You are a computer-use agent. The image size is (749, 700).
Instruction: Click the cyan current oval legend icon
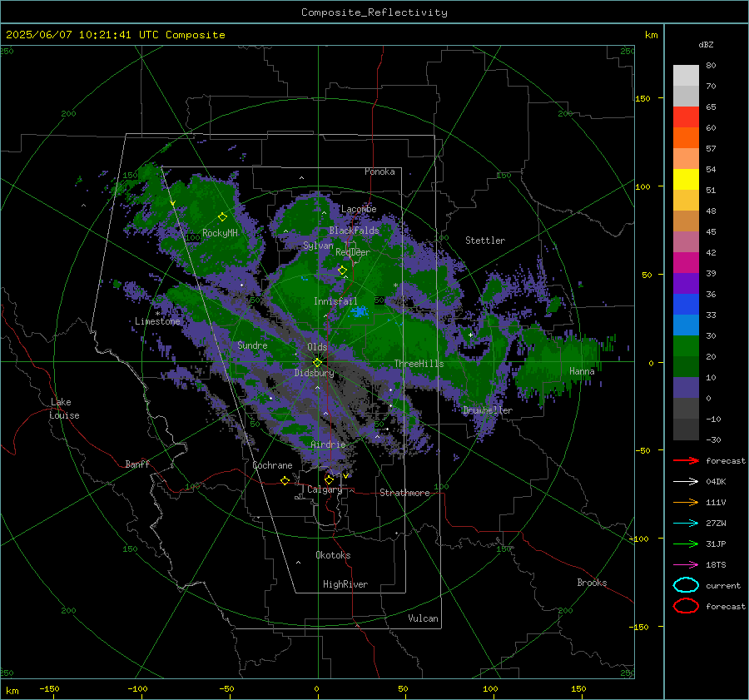click(x=686, y=585)
